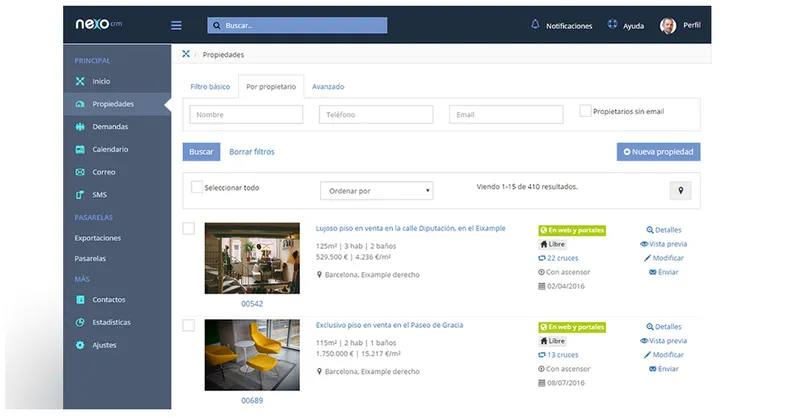Show results on map pin button
The image size is (800, 418).
pyautogui.click(x=680, y=190)
